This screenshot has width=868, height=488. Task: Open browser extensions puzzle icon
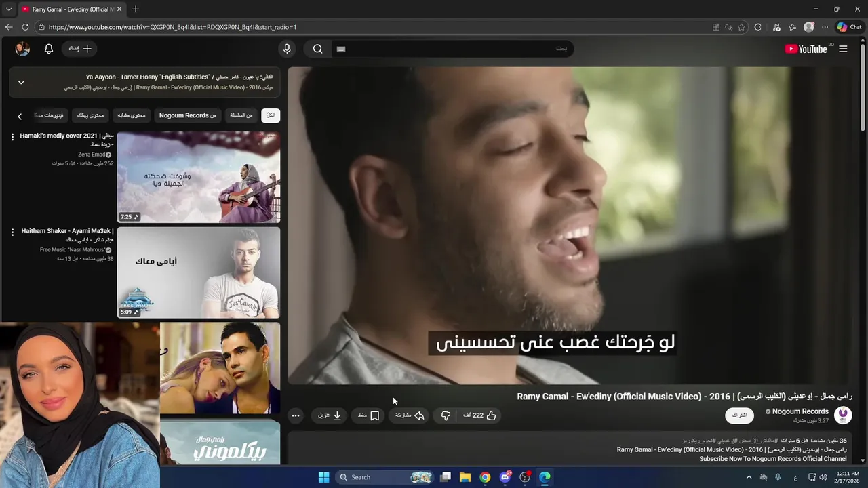click(758, 27)
